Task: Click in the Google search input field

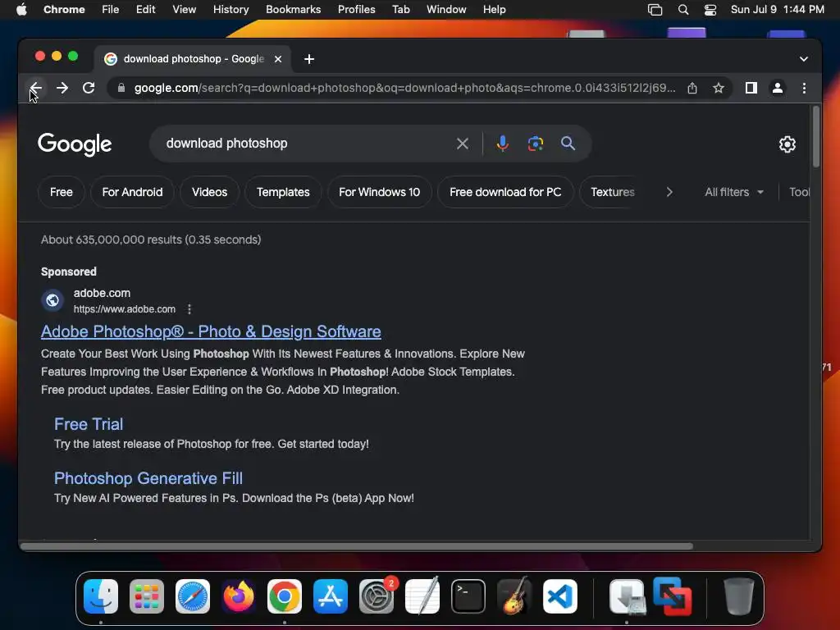Action: coord(305,144)
